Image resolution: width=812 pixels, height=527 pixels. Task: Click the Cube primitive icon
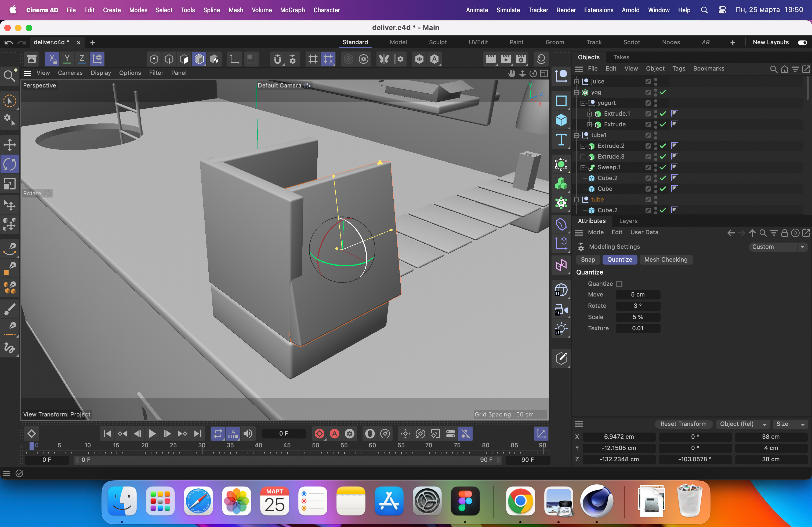(561, 120)
